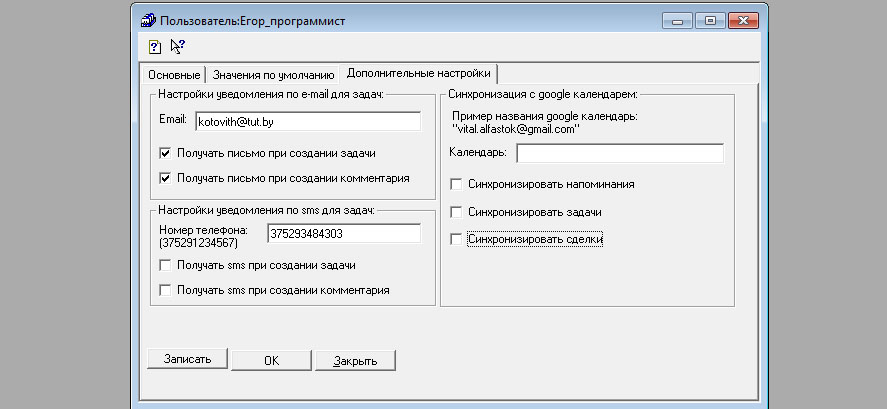The height and width of the screenshot is (409, 887).
Task: Enable Получать sms при создании задачи
Action: (165, 265)
